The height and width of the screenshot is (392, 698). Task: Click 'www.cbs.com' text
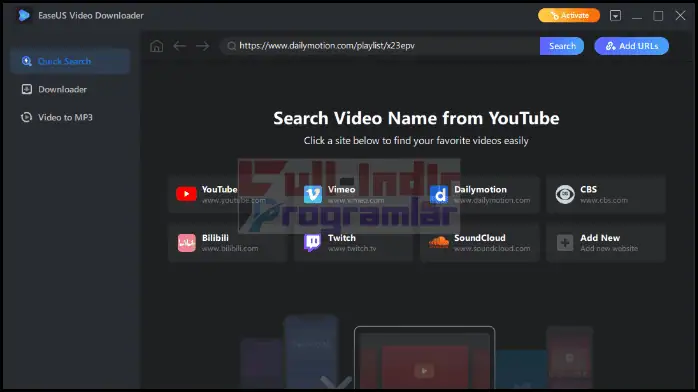pos(604,201)
